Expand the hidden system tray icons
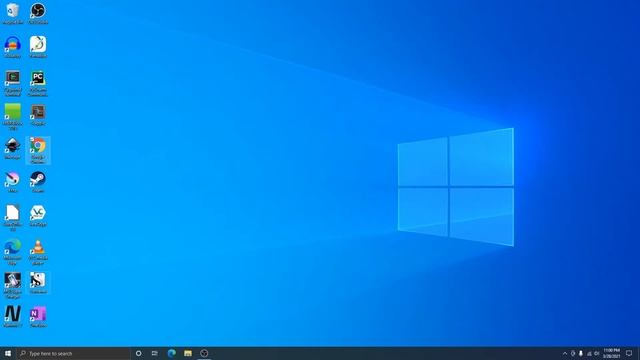 click(x=565, y=353)
